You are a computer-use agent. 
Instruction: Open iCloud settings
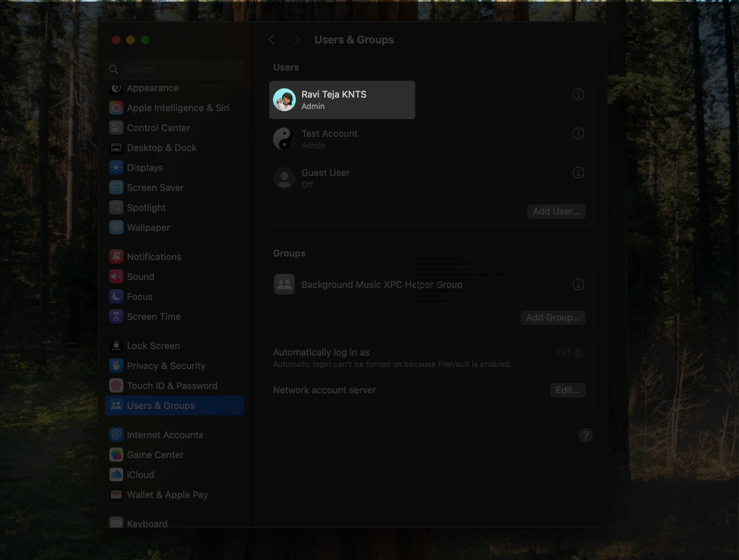pos(140,474)
